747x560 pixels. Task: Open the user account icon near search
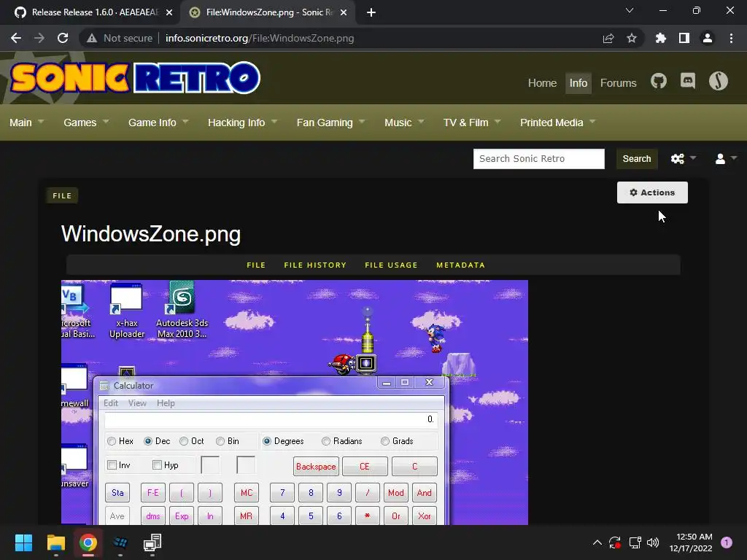720,158
